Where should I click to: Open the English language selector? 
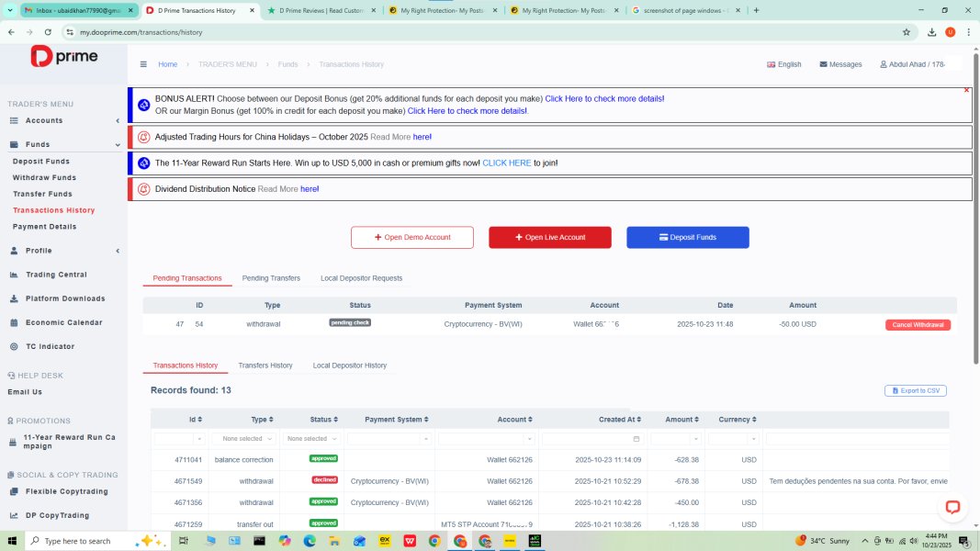[783, 64]
